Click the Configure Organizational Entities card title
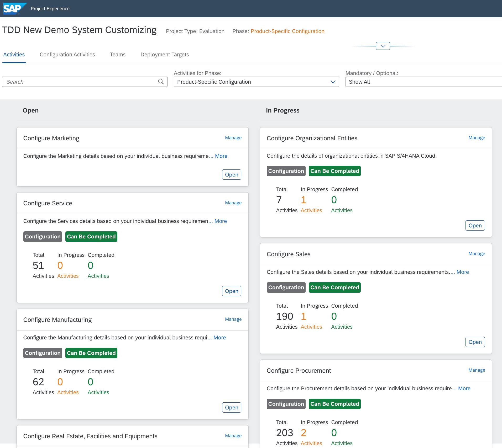Image resolution: width=502 pixels, height=448 pixels. click(312, 138)
